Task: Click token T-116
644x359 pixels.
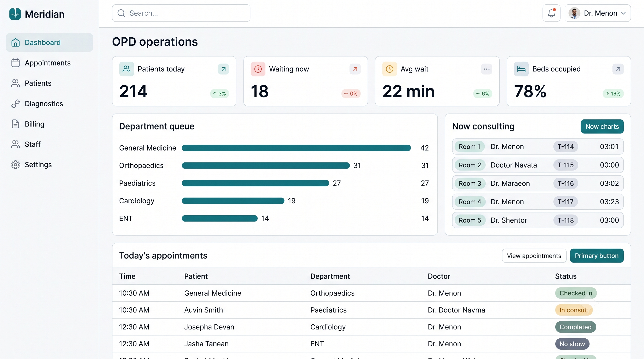Action: pos(566,183)
